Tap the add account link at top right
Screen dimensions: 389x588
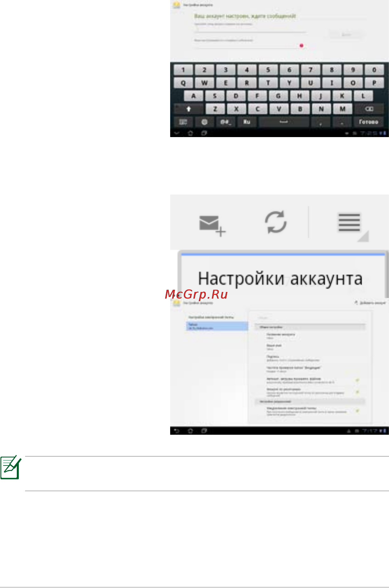click(x=370, y=303)
